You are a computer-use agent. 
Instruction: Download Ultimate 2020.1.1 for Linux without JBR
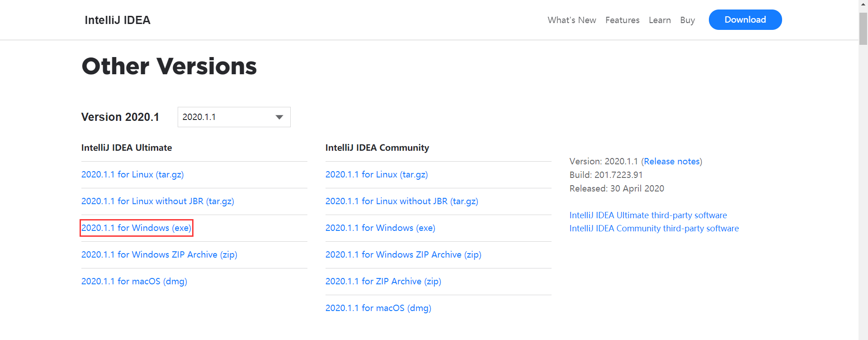tap(158, 201)
